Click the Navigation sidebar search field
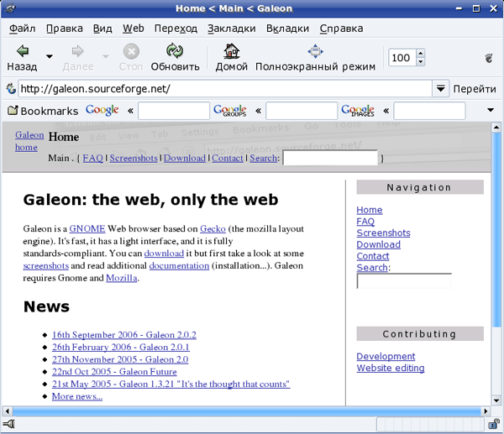The height and width of the screenshot is (434, 504). 404,281
